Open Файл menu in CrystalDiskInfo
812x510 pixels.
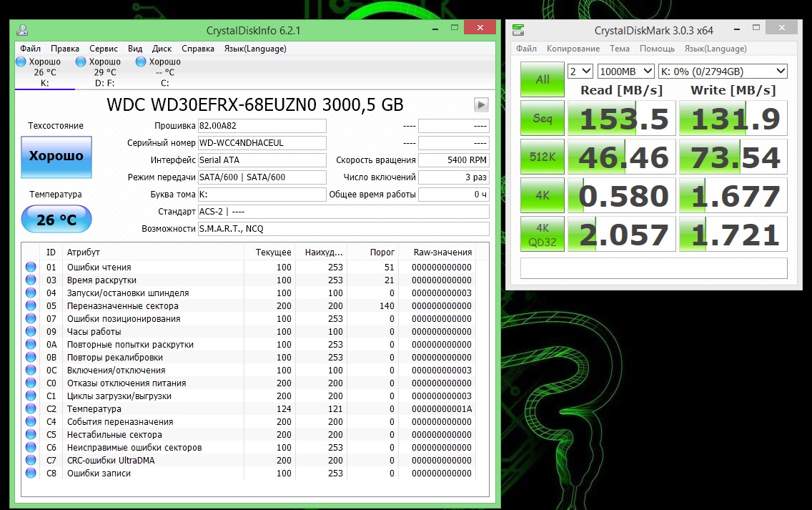coord(30,49)
